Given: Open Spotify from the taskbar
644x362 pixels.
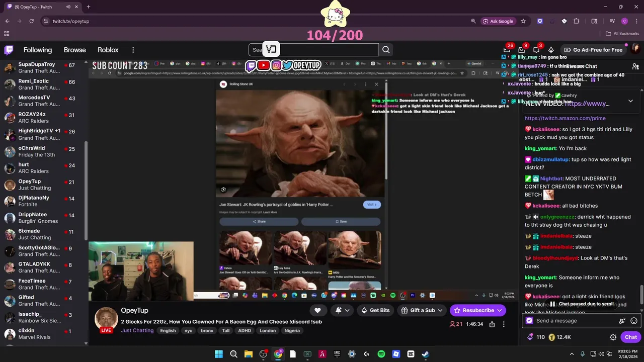Looking at the screenshot, I should [381, 354].
